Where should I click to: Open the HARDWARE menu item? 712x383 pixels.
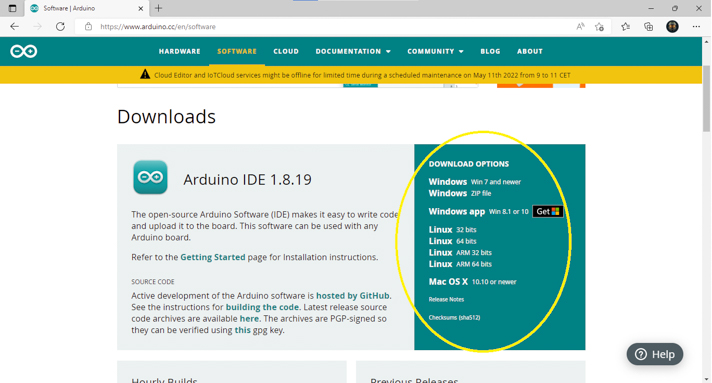click(179, 51)
